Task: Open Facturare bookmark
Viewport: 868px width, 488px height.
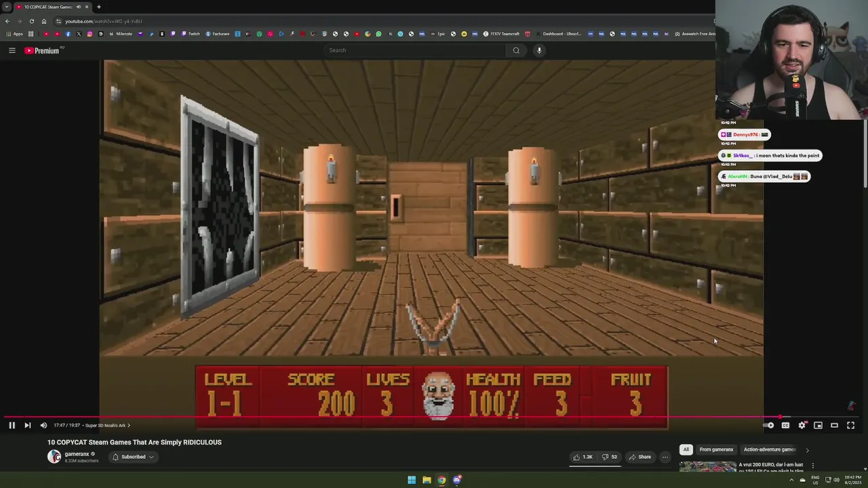Action: coord(218,34)
